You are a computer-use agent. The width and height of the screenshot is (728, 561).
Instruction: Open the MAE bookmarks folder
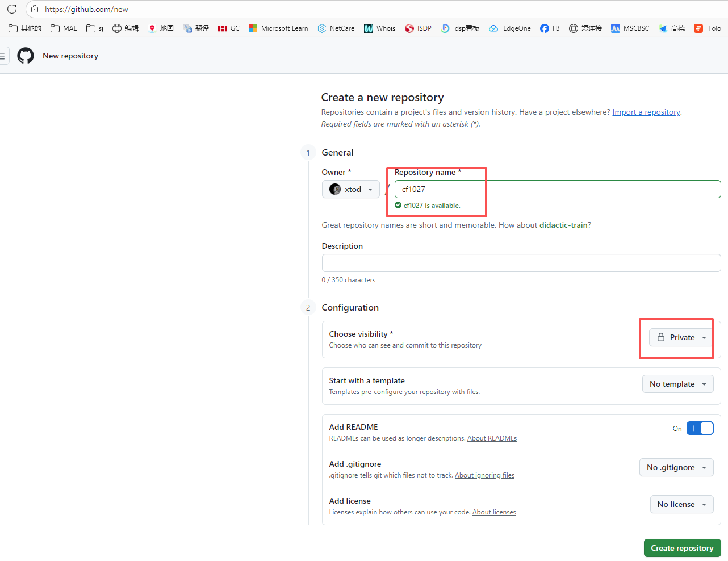click(64, 28)
